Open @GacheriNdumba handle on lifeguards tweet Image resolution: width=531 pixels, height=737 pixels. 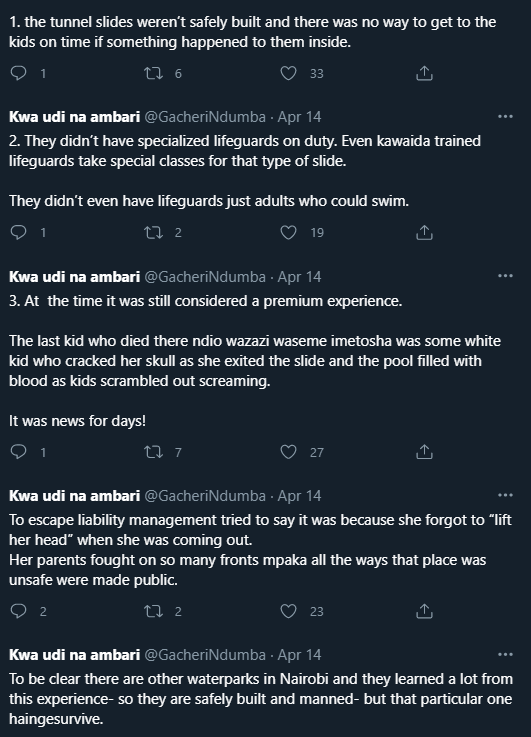click(x=205, y=117)
